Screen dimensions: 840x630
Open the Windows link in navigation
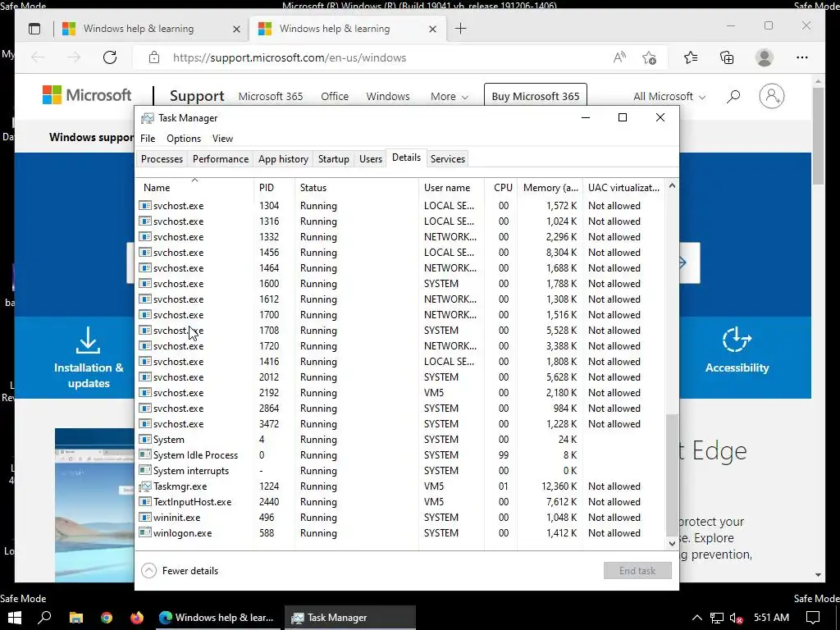388,97
